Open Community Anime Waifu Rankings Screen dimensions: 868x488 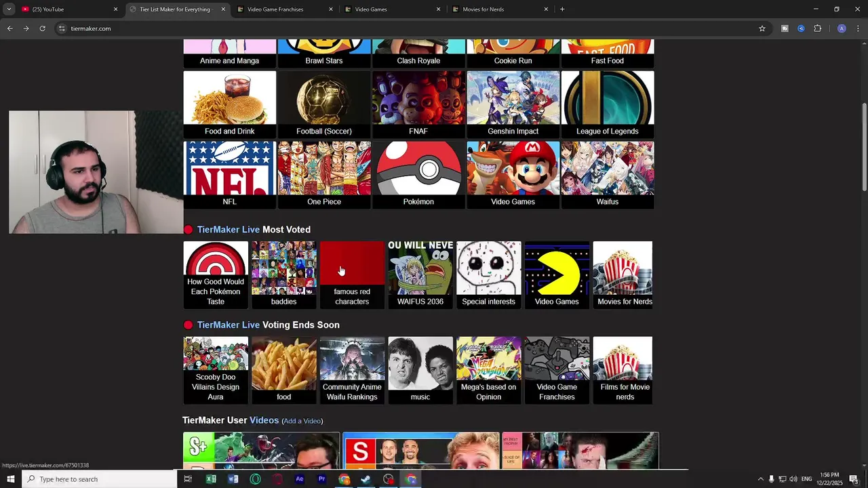(352, 370)
